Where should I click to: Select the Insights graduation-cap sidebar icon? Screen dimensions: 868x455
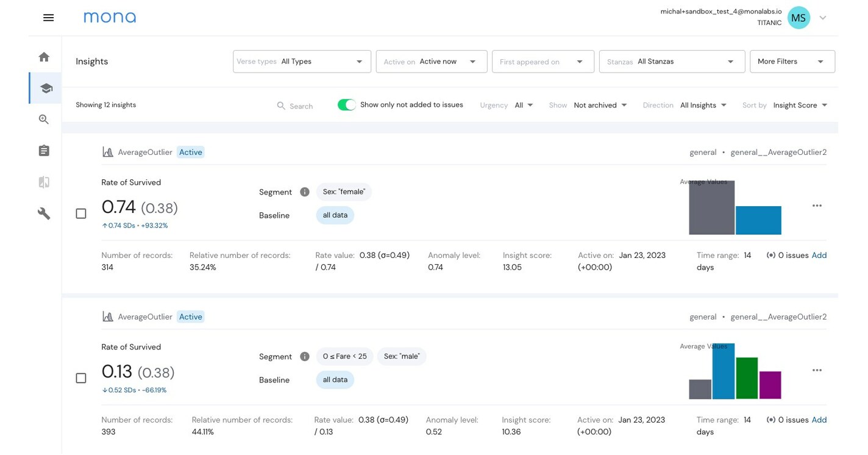pos(45,87)
